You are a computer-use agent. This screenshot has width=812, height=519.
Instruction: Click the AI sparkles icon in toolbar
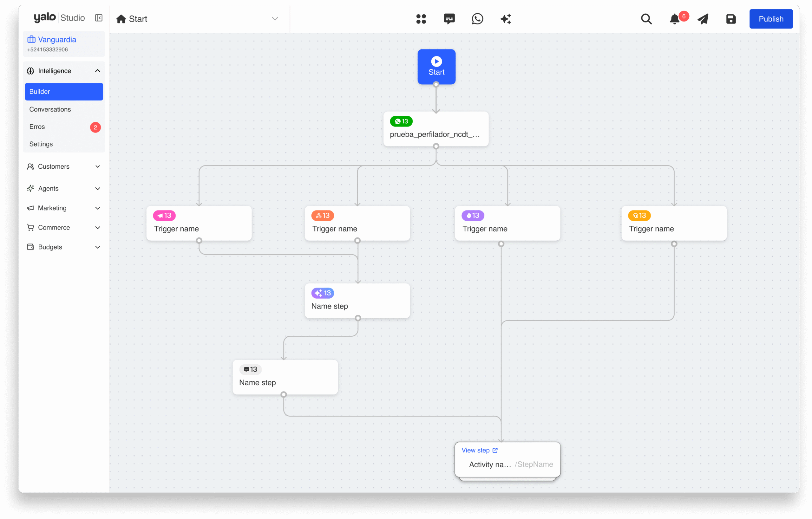coord(506,19)
